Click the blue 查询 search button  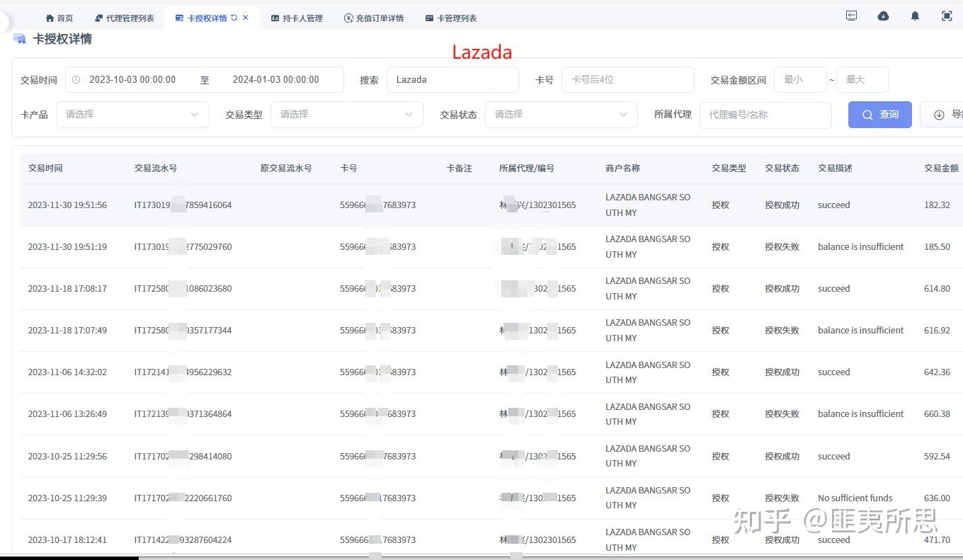[x=879, y=114]
